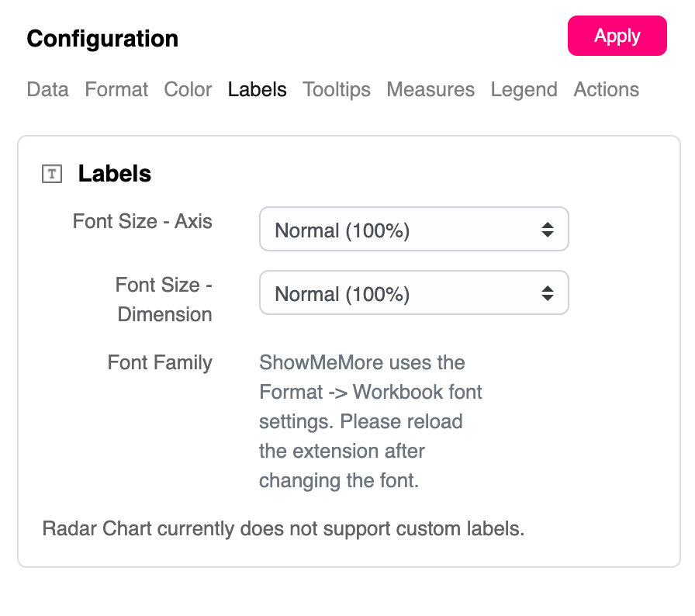Click the Font Size - Axis label
This screenshot has width=695, height=616.
click(143, 221)
